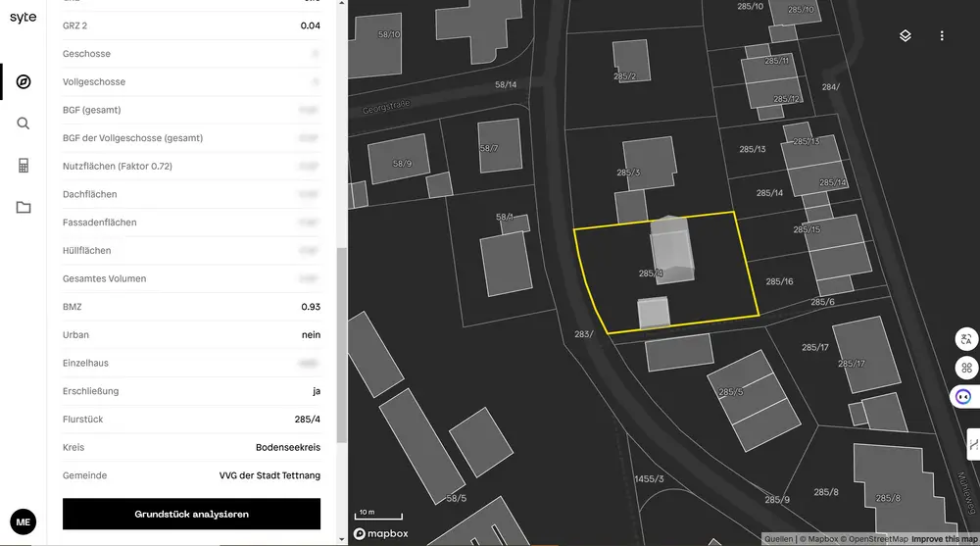
Task: Open the map layers selector
Action: coord(906,36)
